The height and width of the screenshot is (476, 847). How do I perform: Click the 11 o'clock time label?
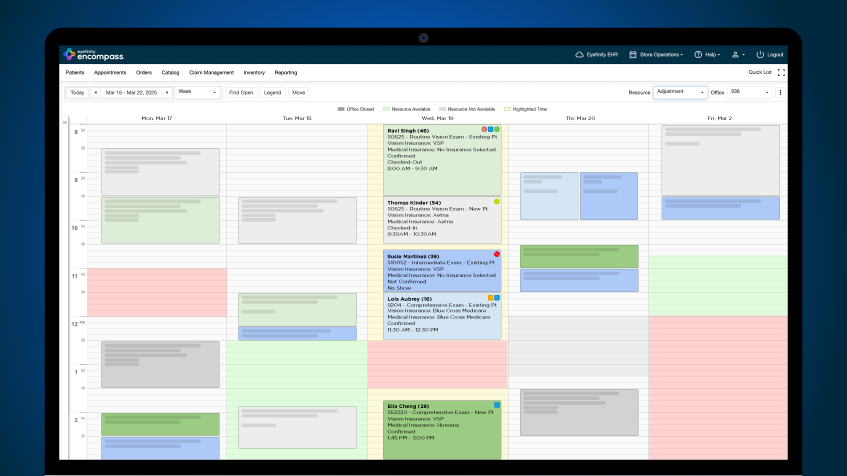75,276
